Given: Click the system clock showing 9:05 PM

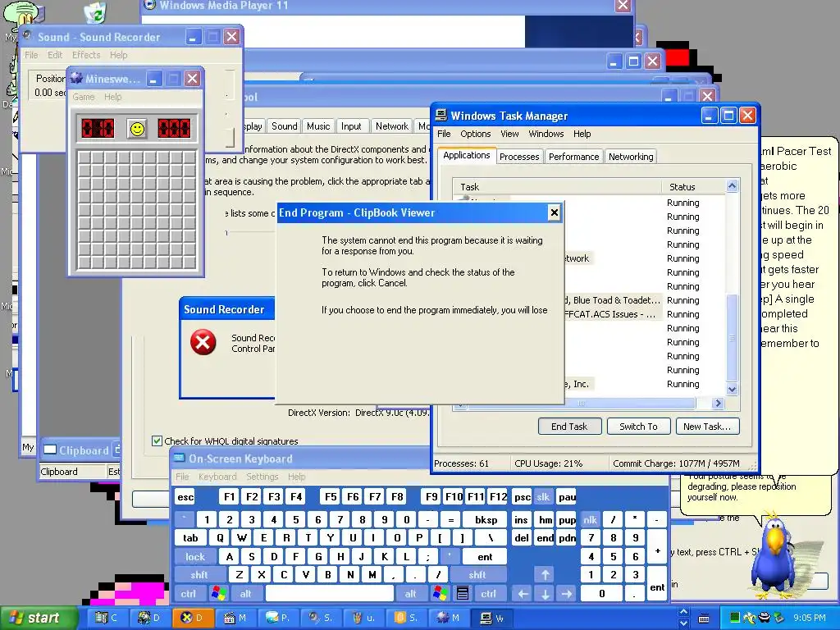Looking at the screenshot, I should (810, 618).
